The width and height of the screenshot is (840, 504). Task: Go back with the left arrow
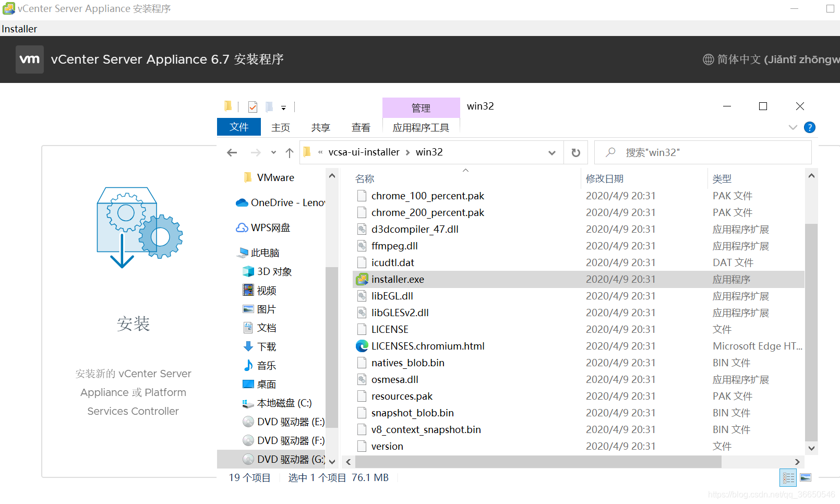pyautogui.click(x=232, y=152)
